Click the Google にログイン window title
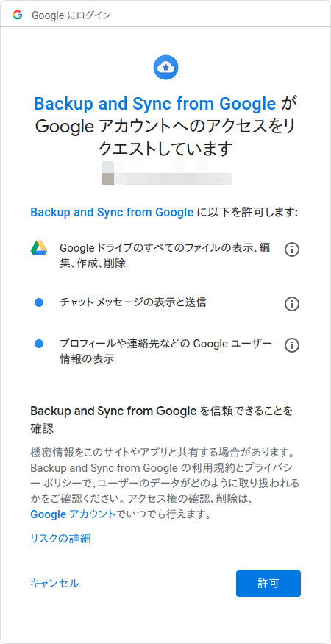This screenshot has height=644, width=331. (x=71, y=15)
